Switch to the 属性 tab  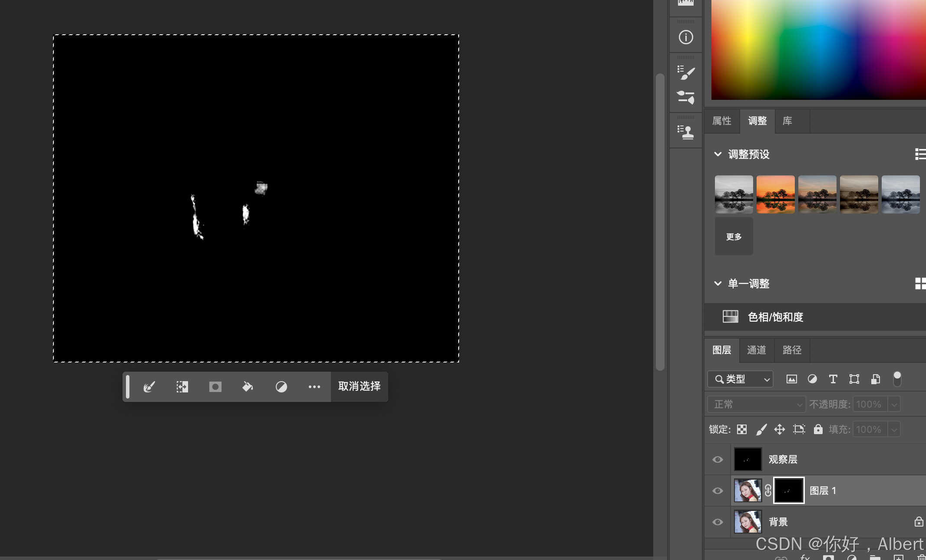[x=721, y=121]
